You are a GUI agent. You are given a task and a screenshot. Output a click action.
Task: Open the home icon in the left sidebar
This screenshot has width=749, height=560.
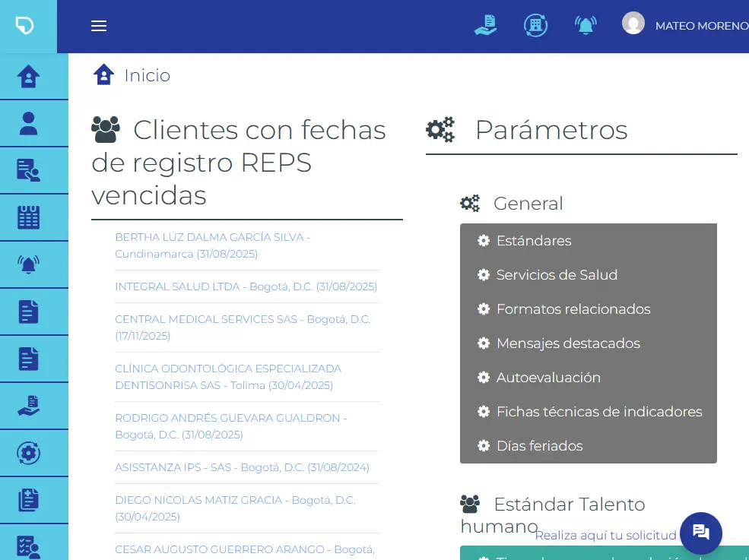[x=29, y=77]
